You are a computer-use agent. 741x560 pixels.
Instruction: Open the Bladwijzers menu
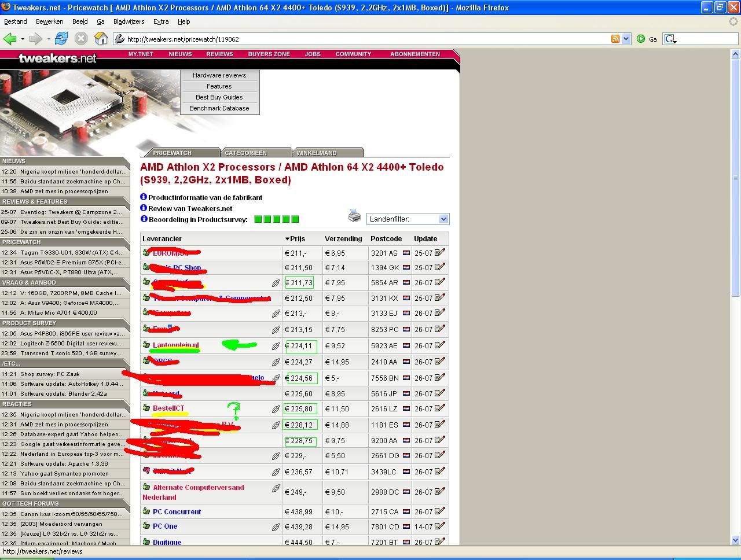click(129, 21)
